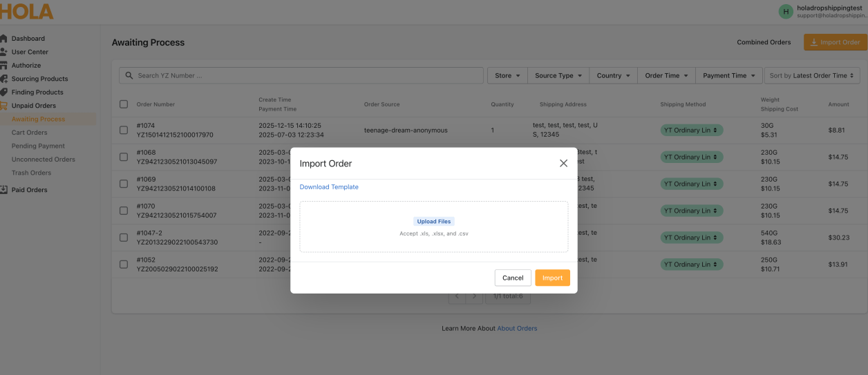
Task: Open the Dashboard sidebar icon
Action: click(3, 39)
